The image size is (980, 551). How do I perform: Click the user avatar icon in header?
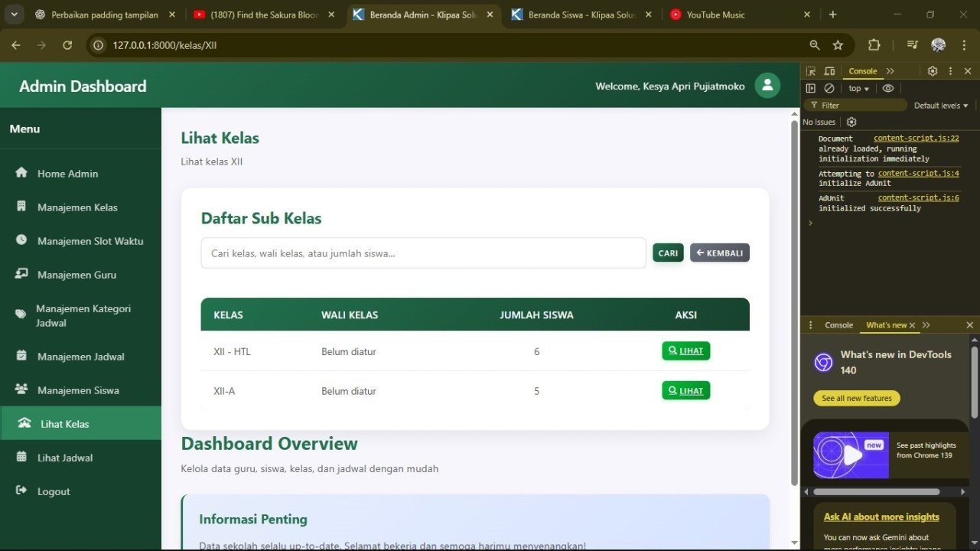click(767, 86)
